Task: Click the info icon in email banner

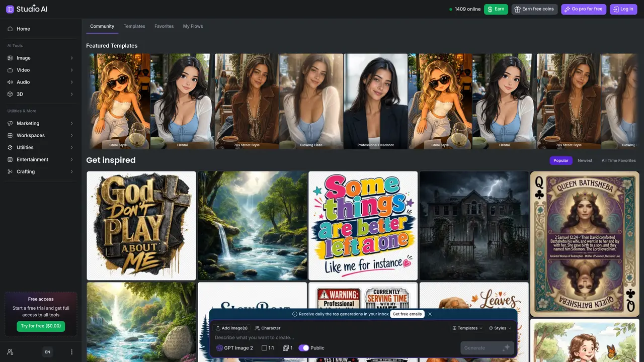Action: pyautogui.click(x=295, y=314)
